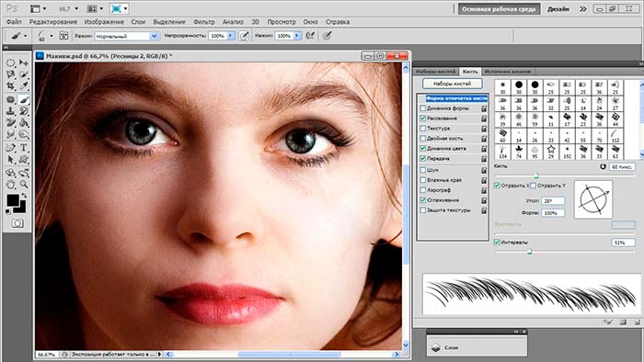
Task: Select the Clone Stamp tool
Action: pyautogui.click(x=10, y=111)
